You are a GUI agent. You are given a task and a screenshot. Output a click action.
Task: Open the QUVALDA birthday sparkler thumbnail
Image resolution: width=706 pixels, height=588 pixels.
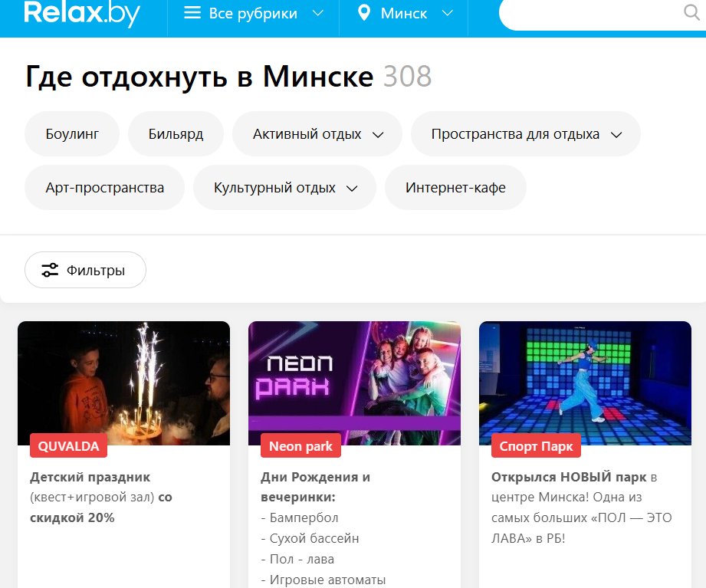click(x=124, y=383)
